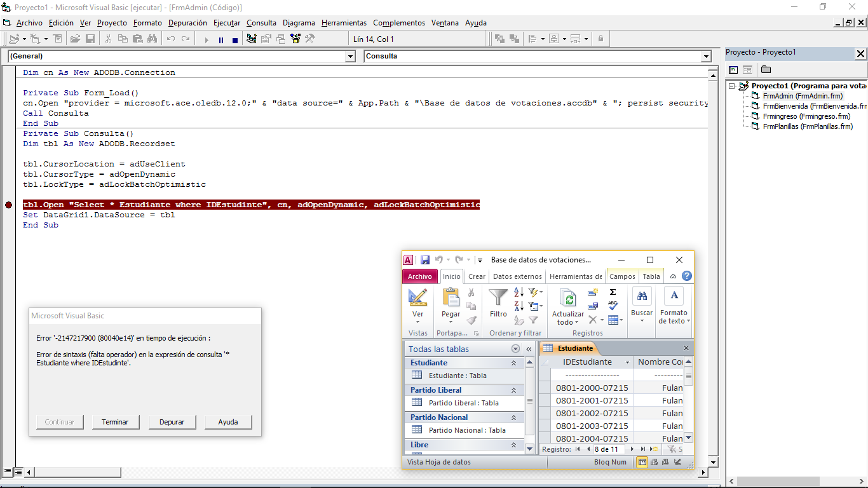Click the Menu Editor toolbar icon
This screenshot has width=868, height=488.
tap(58, 39)
